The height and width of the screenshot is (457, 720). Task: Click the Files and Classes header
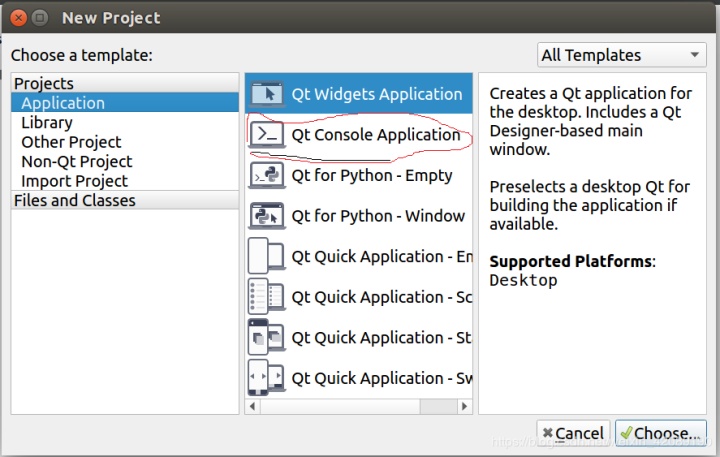tap(125, 200)
